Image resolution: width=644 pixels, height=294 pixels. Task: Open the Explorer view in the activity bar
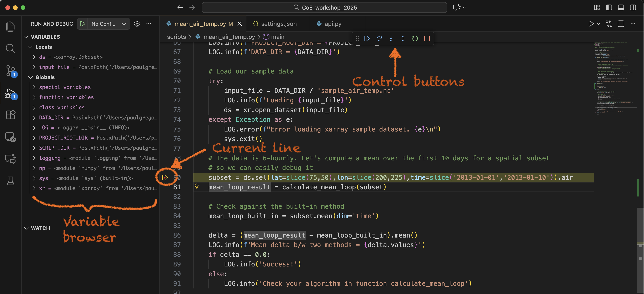(x=10, y=26)
